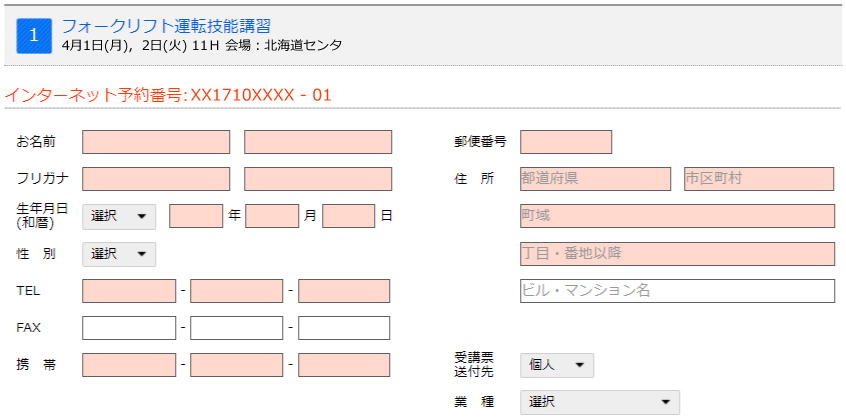846x420 pixels.
Task: Click the birth year (年) field
Action: click(x=196, y=216)
